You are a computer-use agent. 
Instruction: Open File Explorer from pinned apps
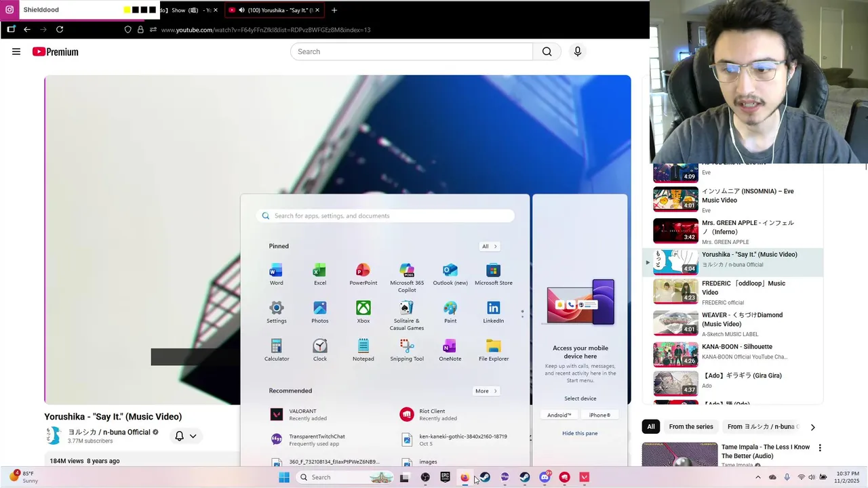pos(494,350)
